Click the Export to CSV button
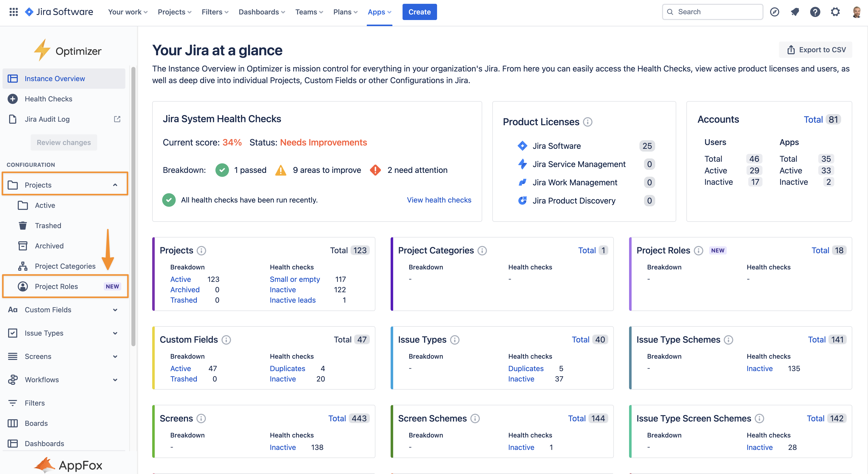Screen dimensions: 868x474 click(816, 50)
